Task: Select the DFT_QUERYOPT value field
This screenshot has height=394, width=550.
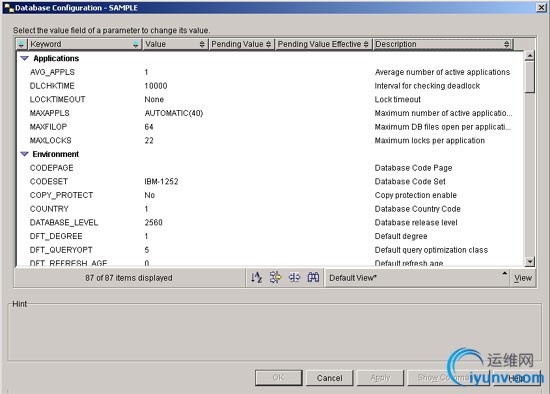Action: (175, 250)
